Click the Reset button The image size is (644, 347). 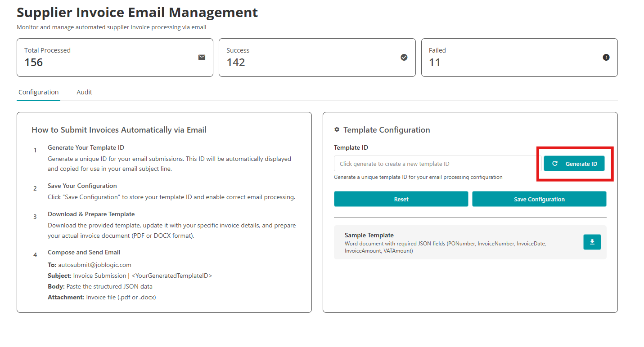[x=401, y=199]
